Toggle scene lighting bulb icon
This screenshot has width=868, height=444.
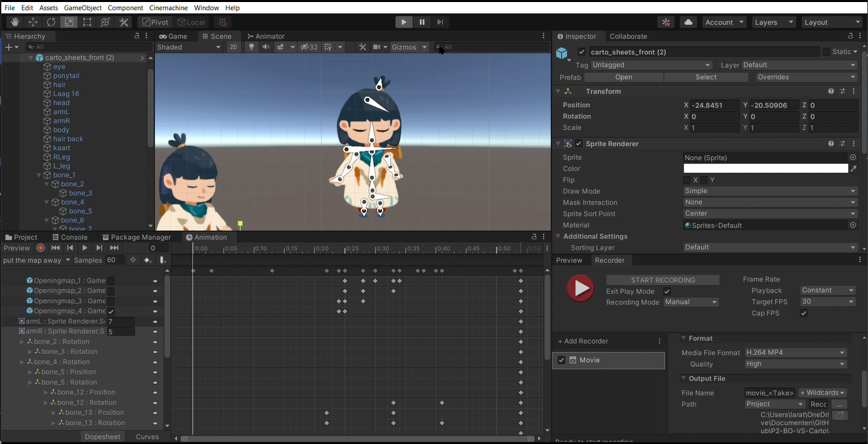252,47
